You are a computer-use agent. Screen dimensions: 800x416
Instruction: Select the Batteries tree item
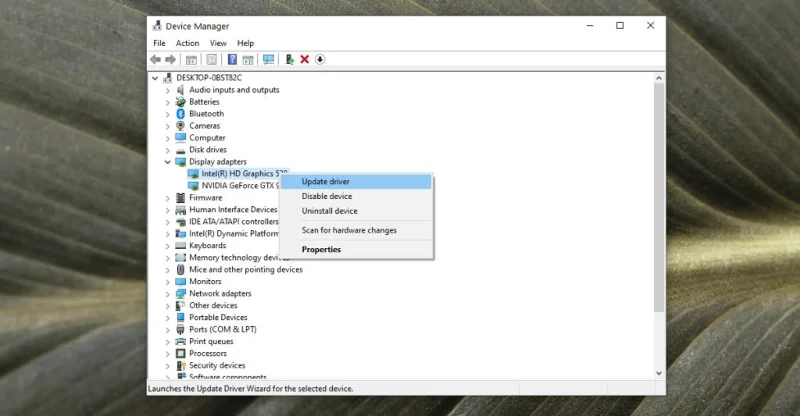click(204, 102)
